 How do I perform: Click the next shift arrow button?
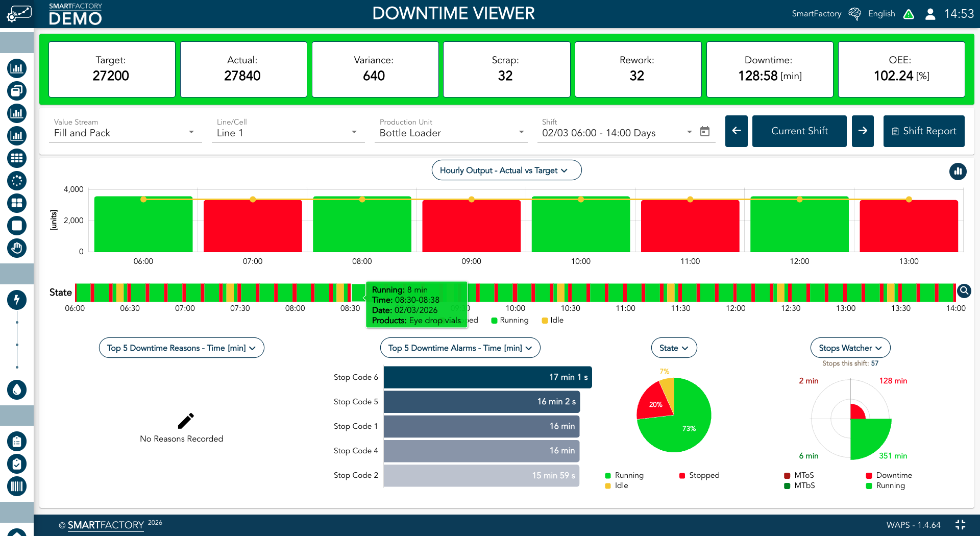pyautogui.click(x=863, y=131)
